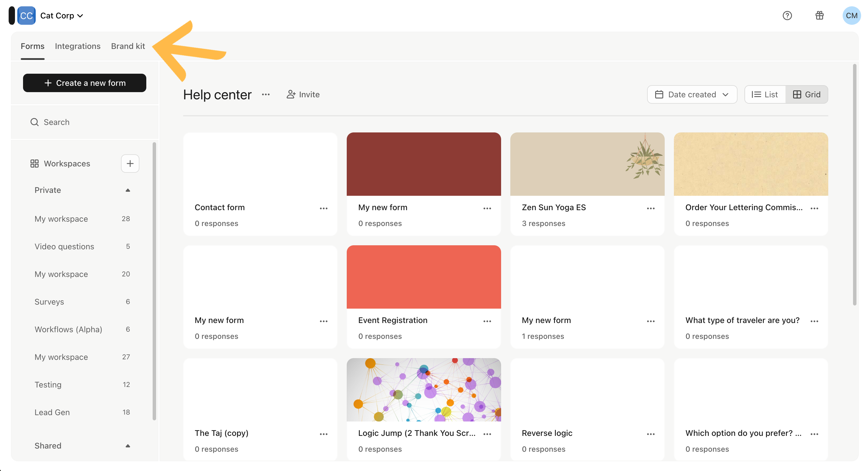868x471 pixels.
Task: Open options for What type of traveler form
Action: 814,321
